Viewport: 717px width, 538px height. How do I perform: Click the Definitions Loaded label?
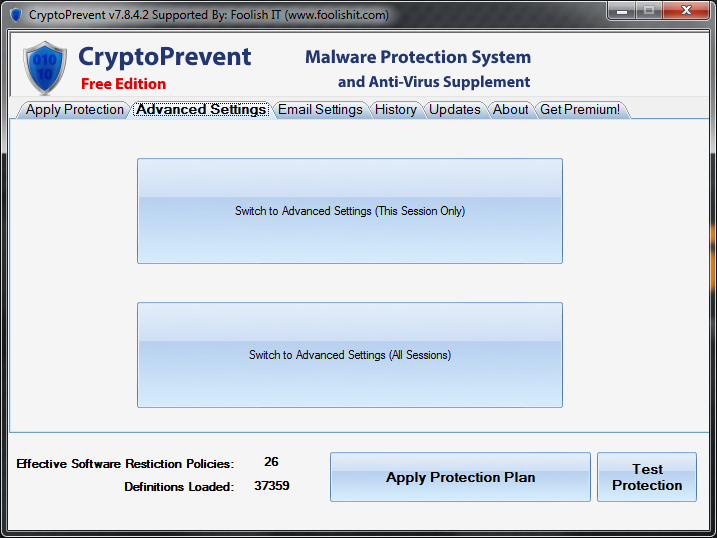click(x=179, y=486)
